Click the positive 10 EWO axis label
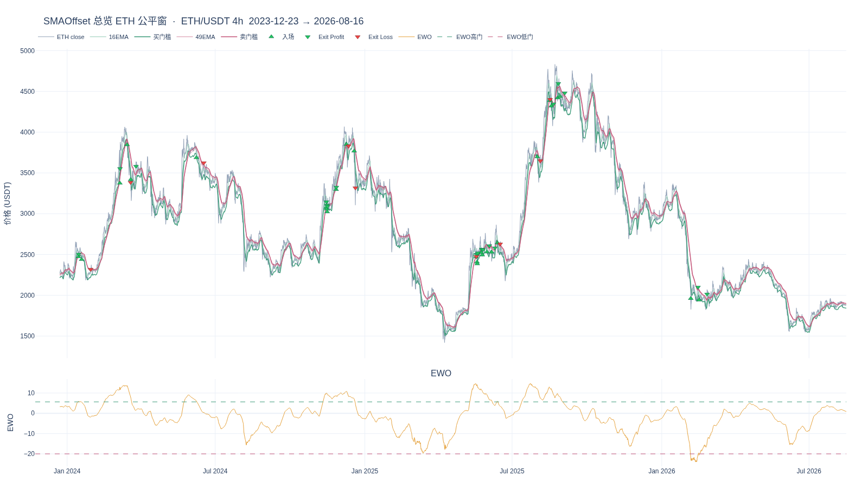 coord(31,393)
